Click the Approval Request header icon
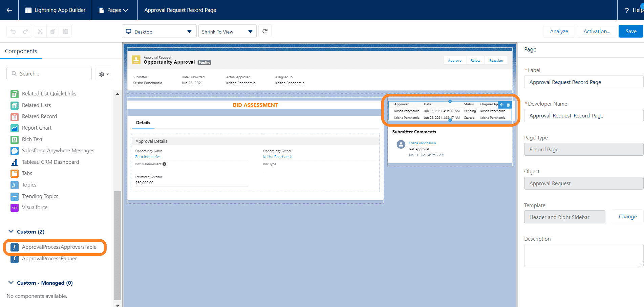Screen dimensions: 644x307 point(136,60)
